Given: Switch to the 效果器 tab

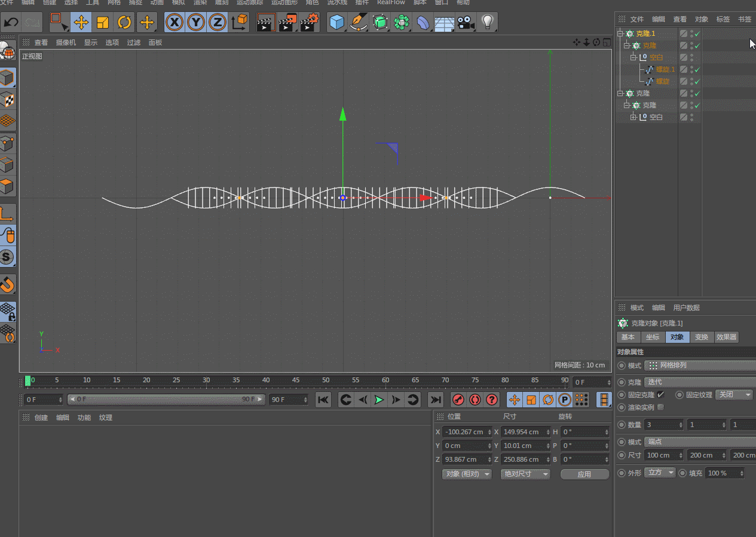Looking at the screenshot, I should (726, 337).
